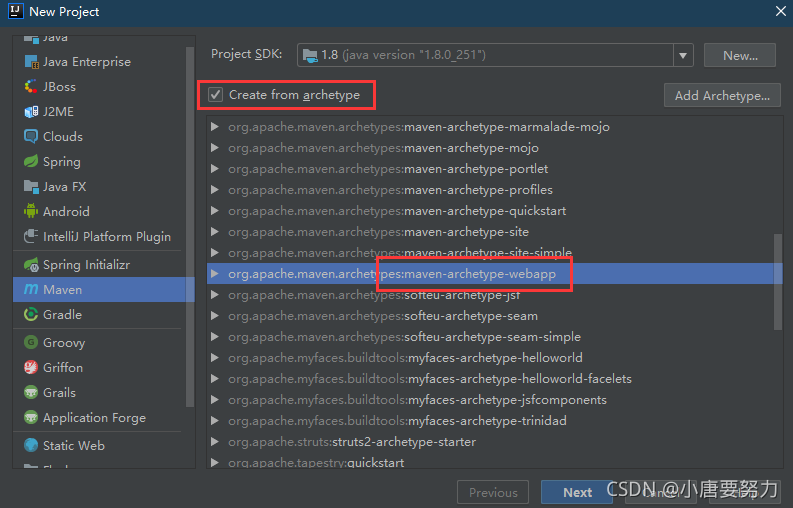Click the archetype list vertical scrollbar

pos(778,282)
